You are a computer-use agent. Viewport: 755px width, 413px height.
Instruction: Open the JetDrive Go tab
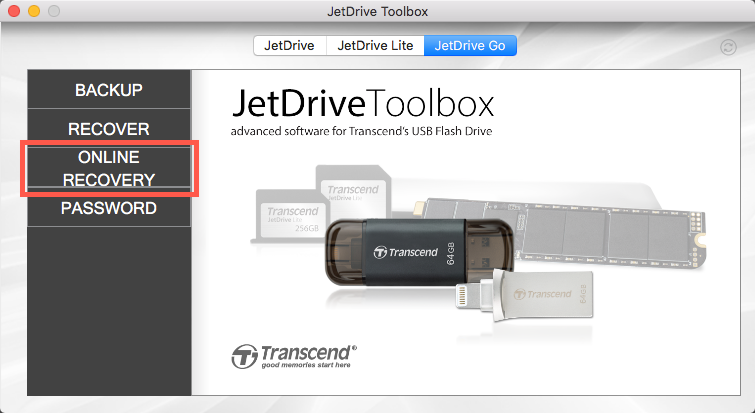[x=470, y=45]
